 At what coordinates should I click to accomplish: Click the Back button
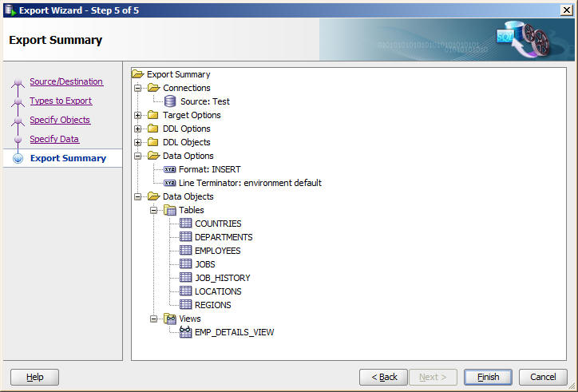click(x=383, y=377)
